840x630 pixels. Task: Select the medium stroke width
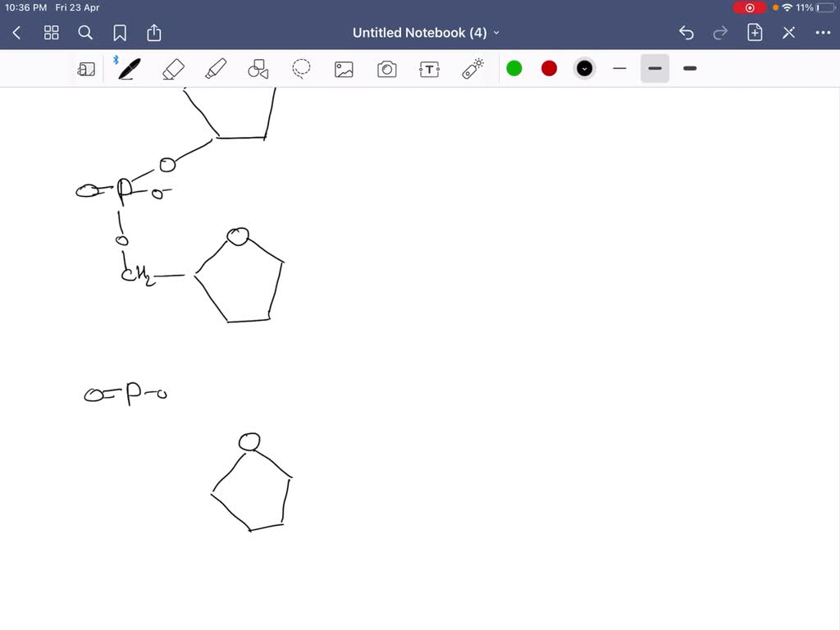(655, 69)
